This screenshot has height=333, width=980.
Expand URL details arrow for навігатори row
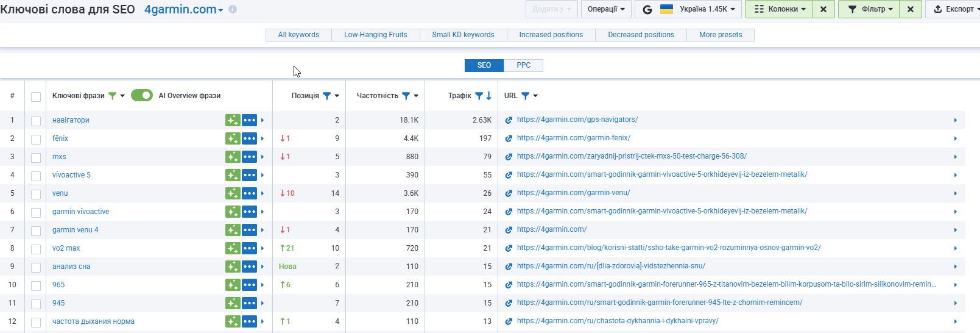coord(956,120)
